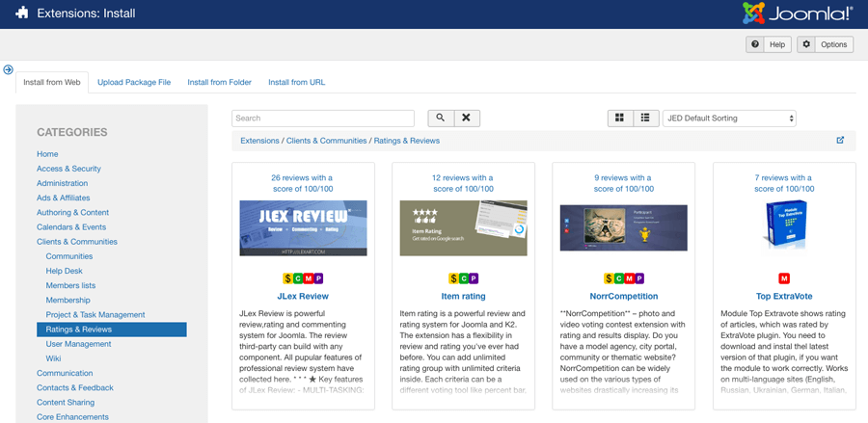This screenshot has width=868, height=423.
Task: Click the Joomla logo
Action: pos(798,13)
